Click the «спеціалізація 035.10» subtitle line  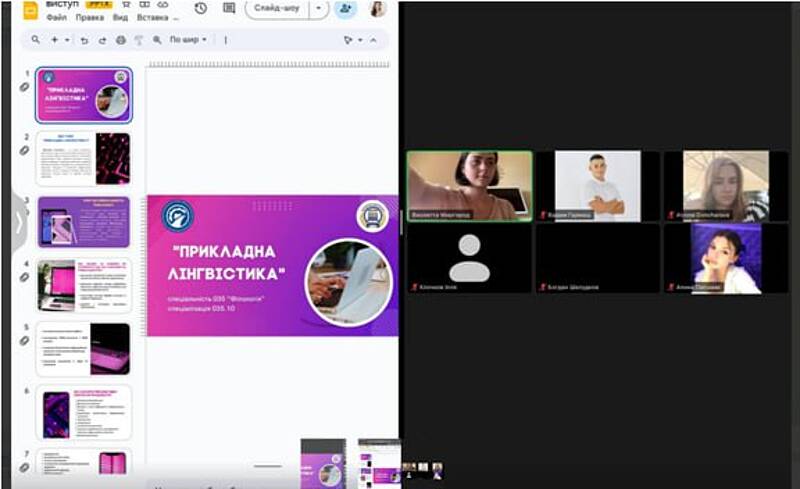[x=201, y=308]
